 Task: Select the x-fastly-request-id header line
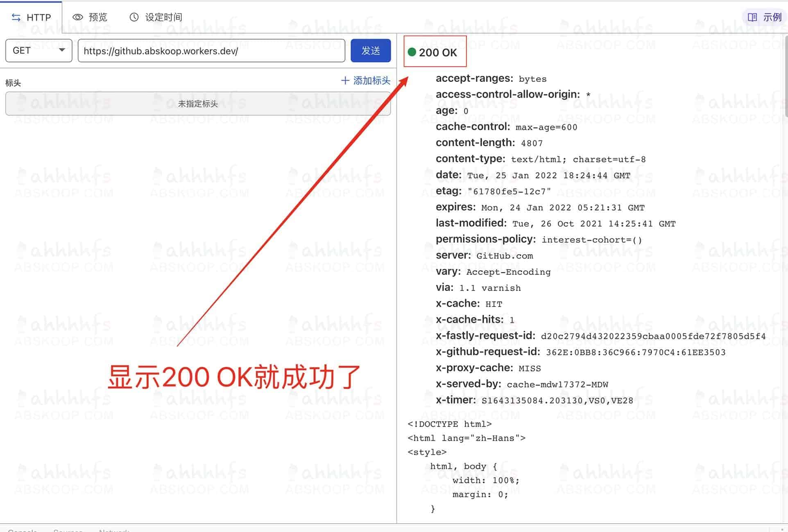(x=601, y=336)
